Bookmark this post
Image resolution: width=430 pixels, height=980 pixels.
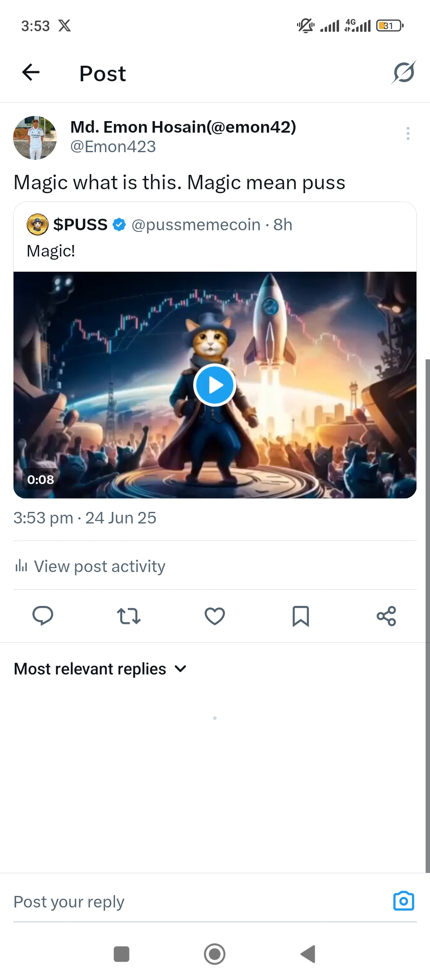(301, 616)
